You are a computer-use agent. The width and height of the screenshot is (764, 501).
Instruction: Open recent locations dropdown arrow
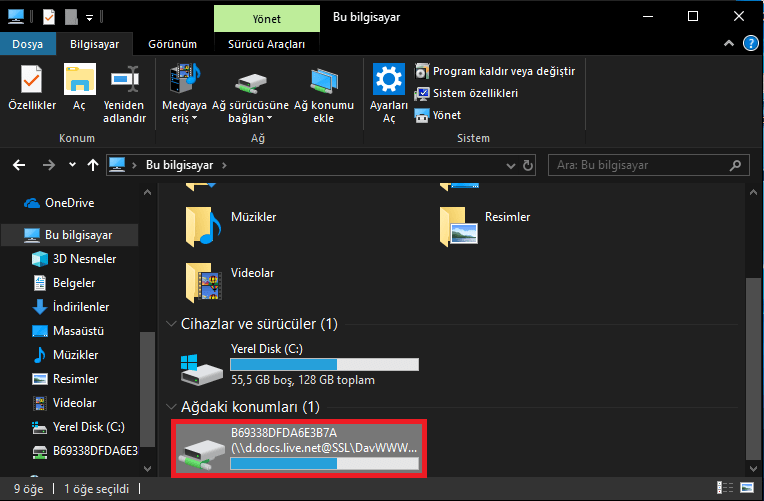tap(72, 165)
